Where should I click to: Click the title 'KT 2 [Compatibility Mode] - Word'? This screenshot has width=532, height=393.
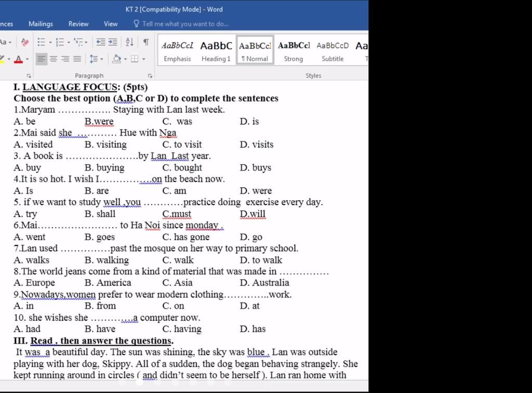pos(174,9)
